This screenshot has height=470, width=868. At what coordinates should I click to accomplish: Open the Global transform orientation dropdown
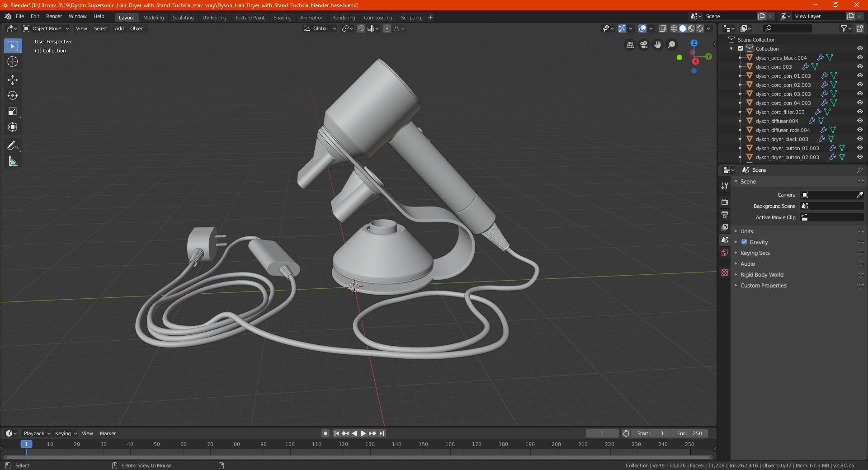(320, 28)
